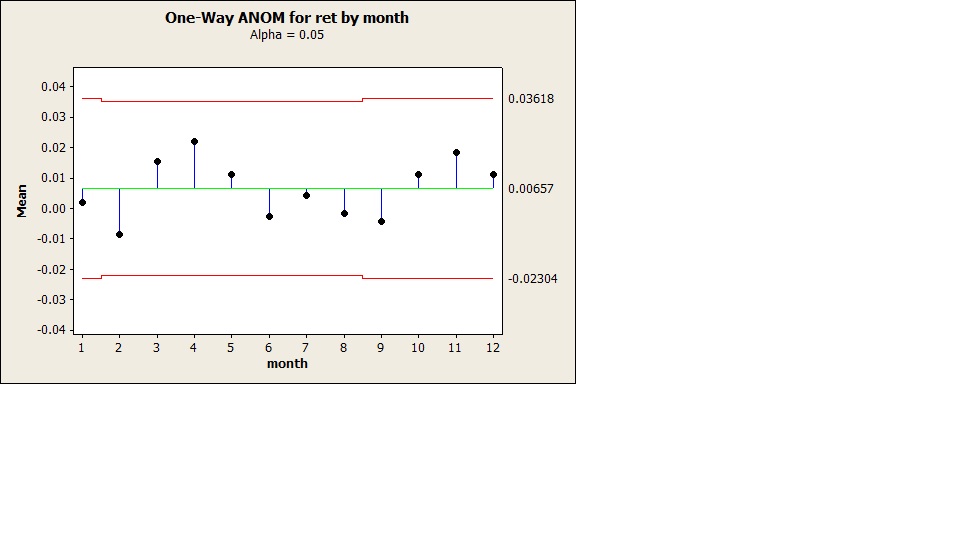Click the x-axis tick label 6
Viewport: 960px width, 540px height.
tap(269, 348)
